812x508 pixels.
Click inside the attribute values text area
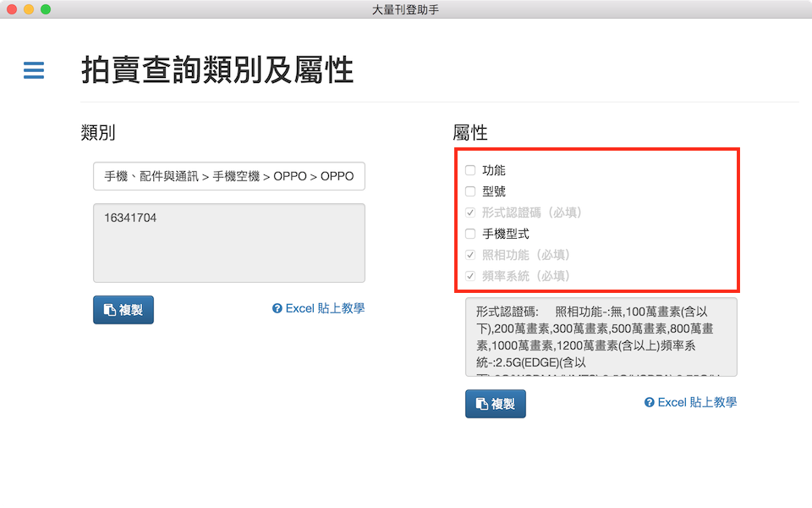(601, 336)
